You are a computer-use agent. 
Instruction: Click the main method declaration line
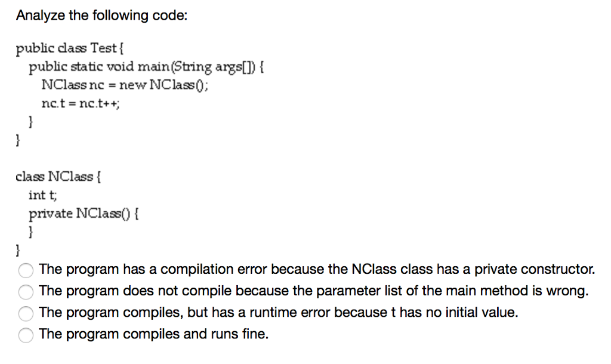tap(146, 66)
